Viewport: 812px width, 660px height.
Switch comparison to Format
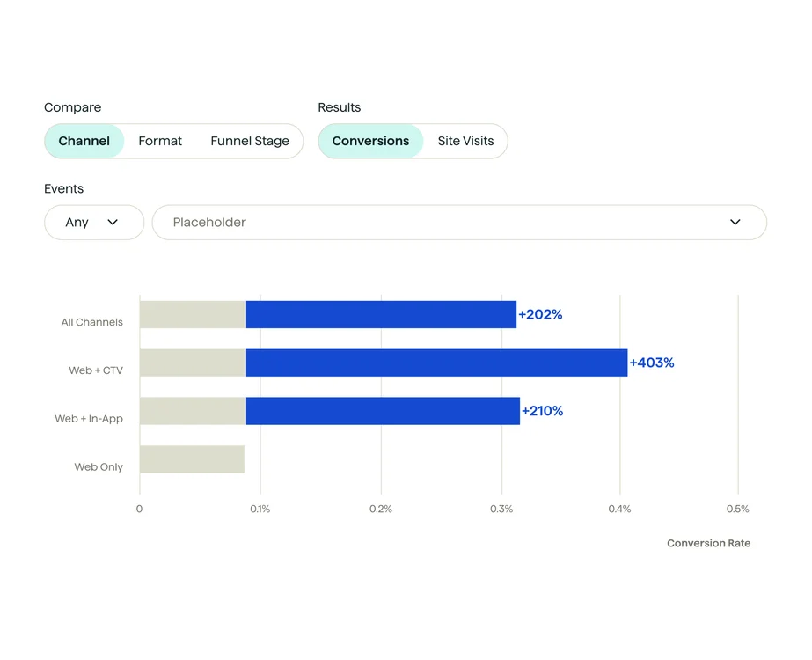click(x=159, y=141)
